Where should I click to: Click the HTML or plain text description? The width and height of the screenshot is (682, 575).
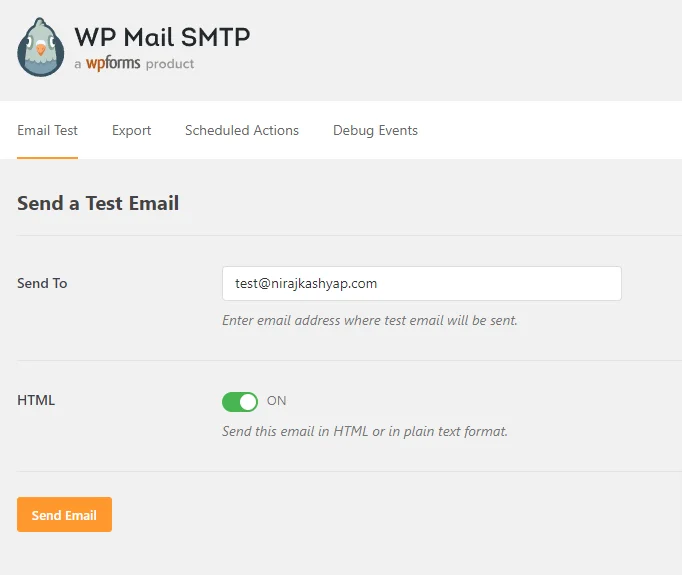(x=364, y=432)
